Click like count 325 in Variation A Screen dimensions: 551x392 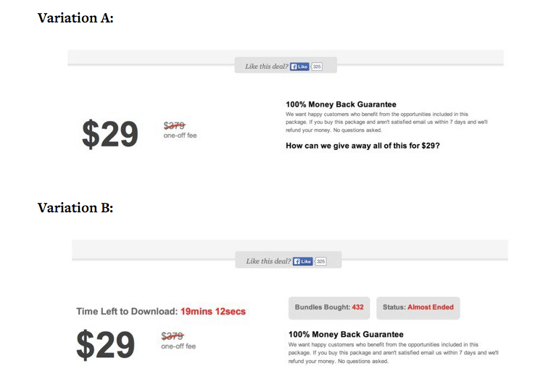(317, 67)
